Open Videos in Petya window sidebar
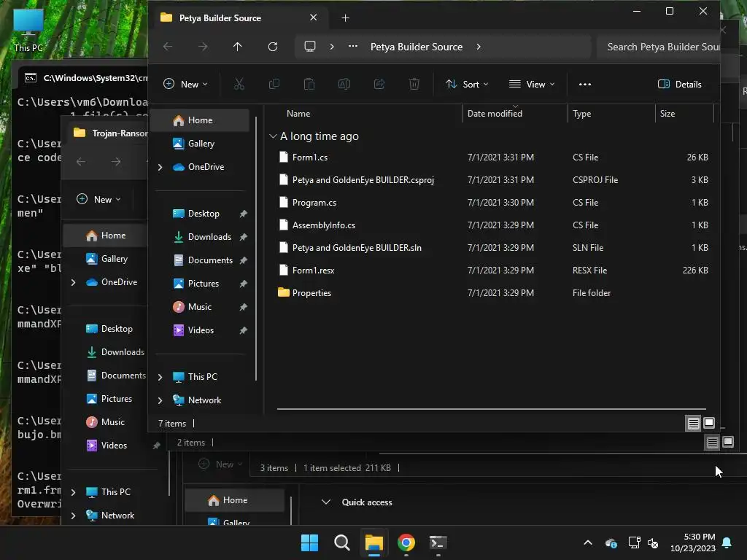 click(x=200, y=330)
